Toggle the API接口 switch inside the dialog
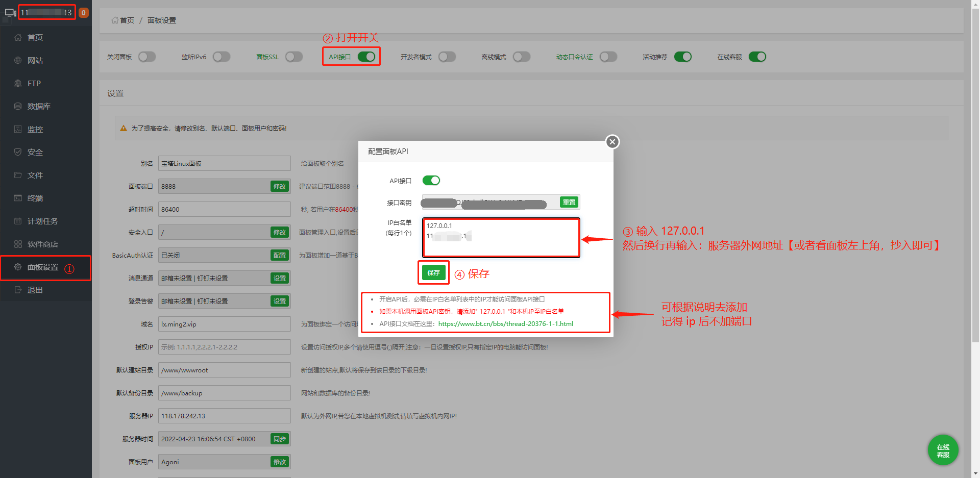980x478 pixels. coord(431,180)
